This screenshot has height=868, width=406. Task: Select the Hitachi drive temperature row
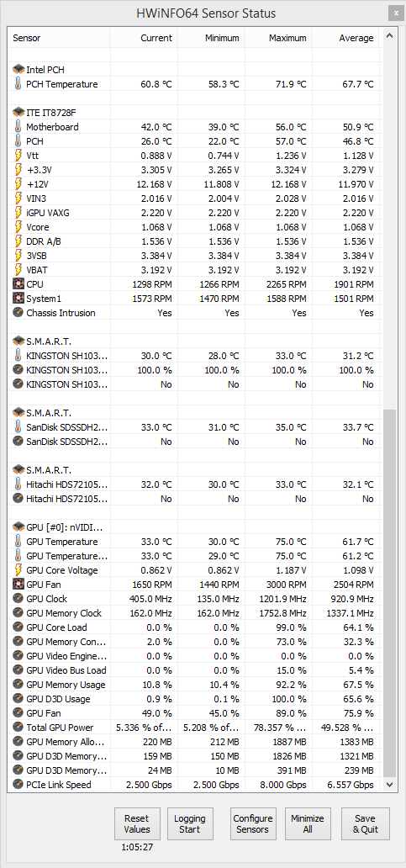click(x=195, y=484)
